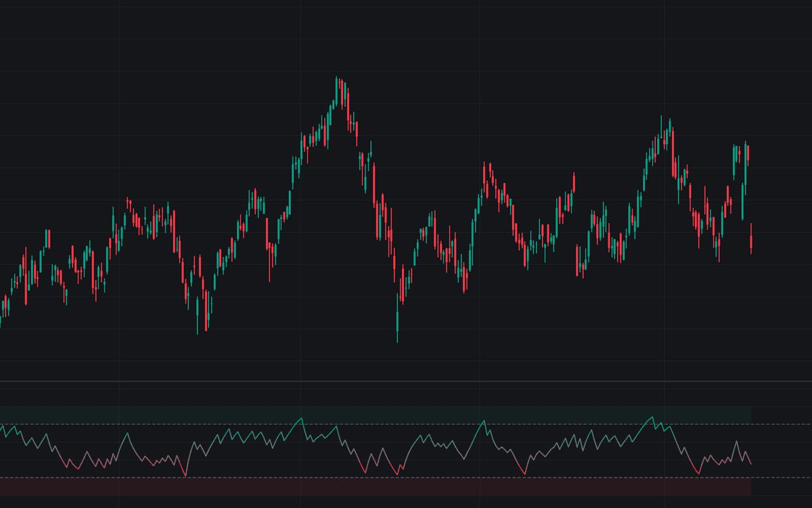
Task: Click the red oversold band in the oscillator pane
Action: pos(376,486)
